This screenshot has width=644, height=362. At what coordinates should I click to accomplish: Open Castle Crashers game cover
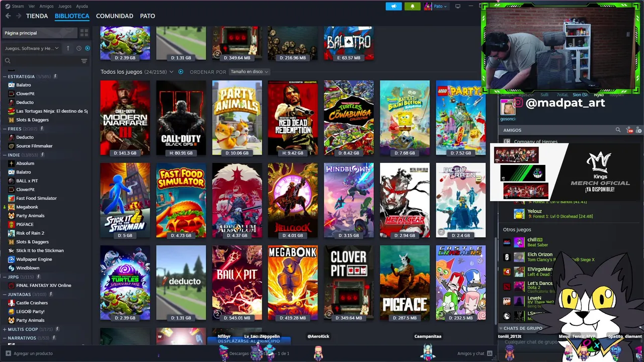point(461,283)
